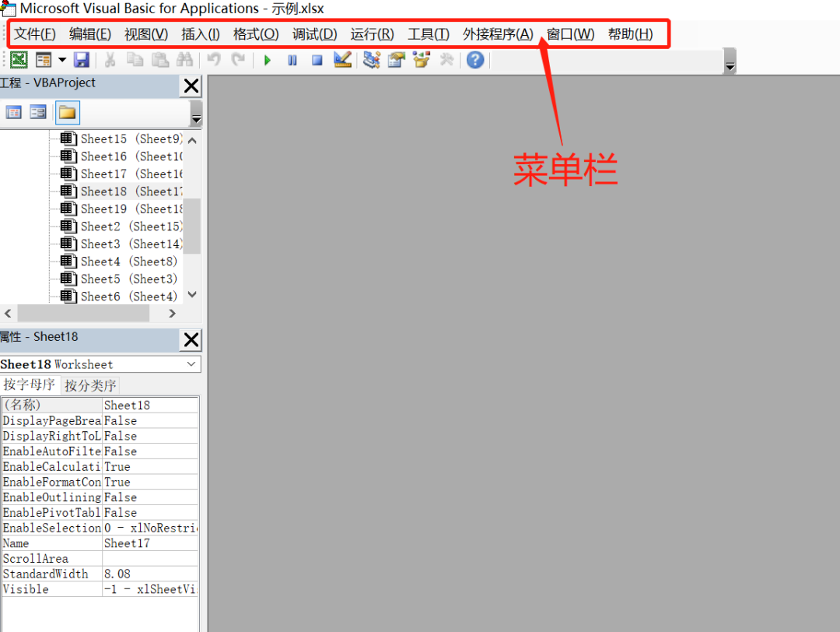Image resolution: width=840 pixels, height=632 pixels.
Task: Open the Object Browser toolbar icon
Action: pos(422,59)
